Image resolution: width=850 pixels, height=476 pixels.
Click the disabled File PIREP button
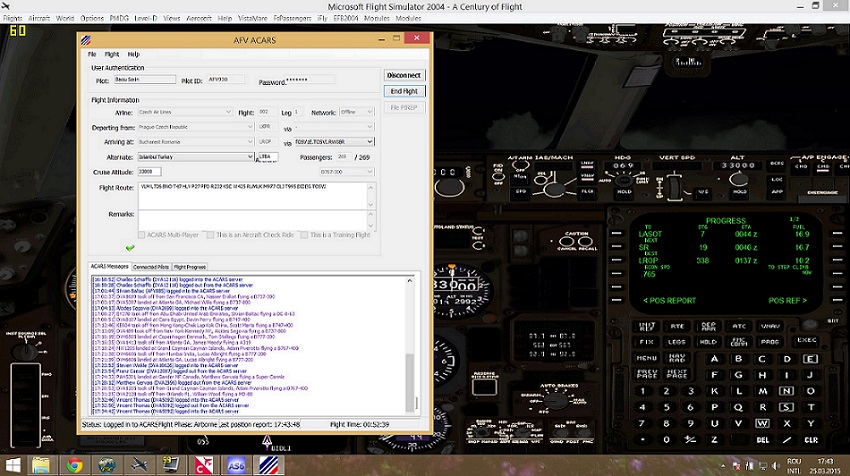[404, 107]
